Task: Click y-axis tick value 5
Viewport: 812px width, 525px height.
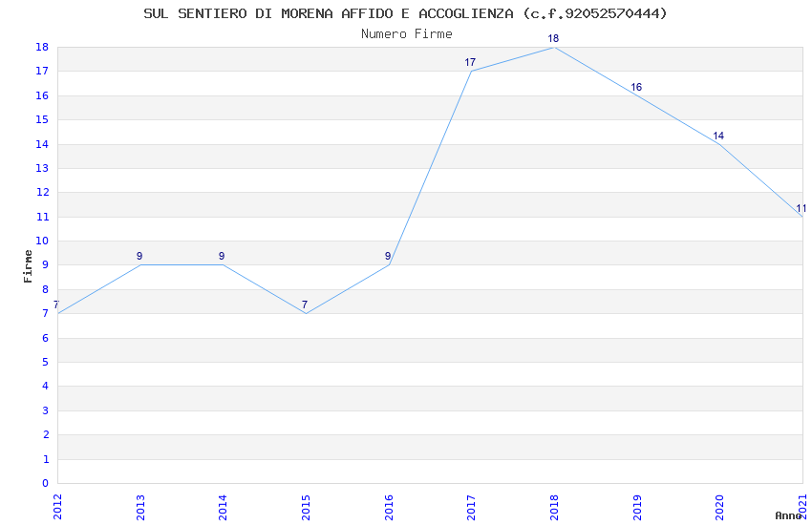Action: pos(46,362)
